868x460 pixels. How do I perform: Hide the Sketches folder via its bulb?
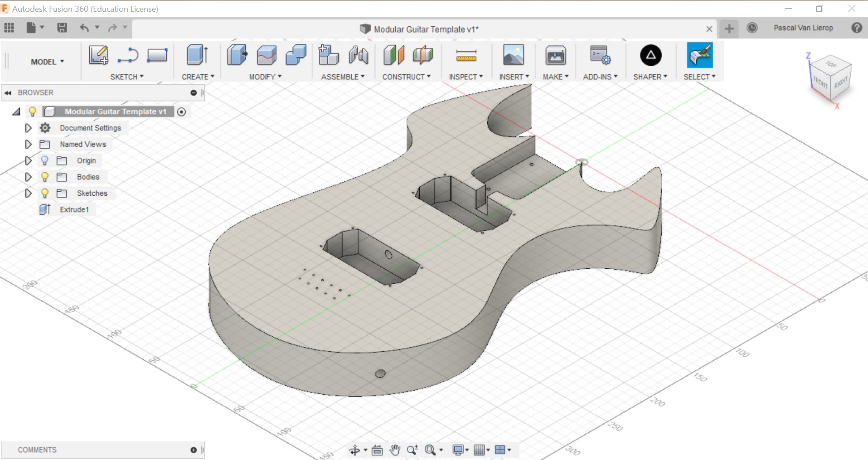(x=44, y=193)
